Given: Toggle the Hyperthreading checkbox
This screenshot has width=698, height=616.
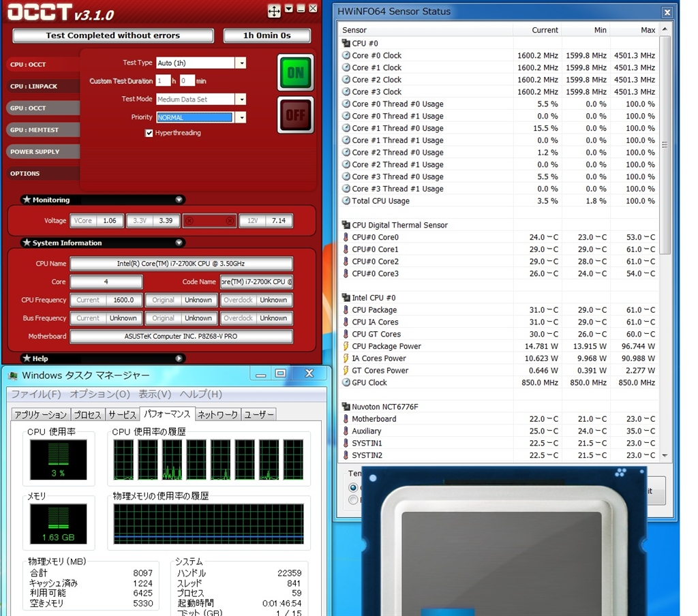Looking at the screenshot, I should click(x=149, y=133).
